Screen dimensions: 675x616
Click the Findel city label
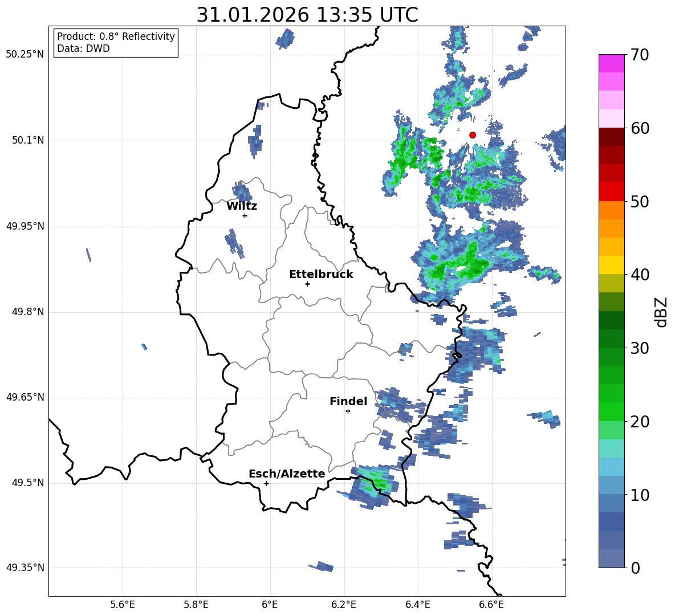tap(348, 401)
